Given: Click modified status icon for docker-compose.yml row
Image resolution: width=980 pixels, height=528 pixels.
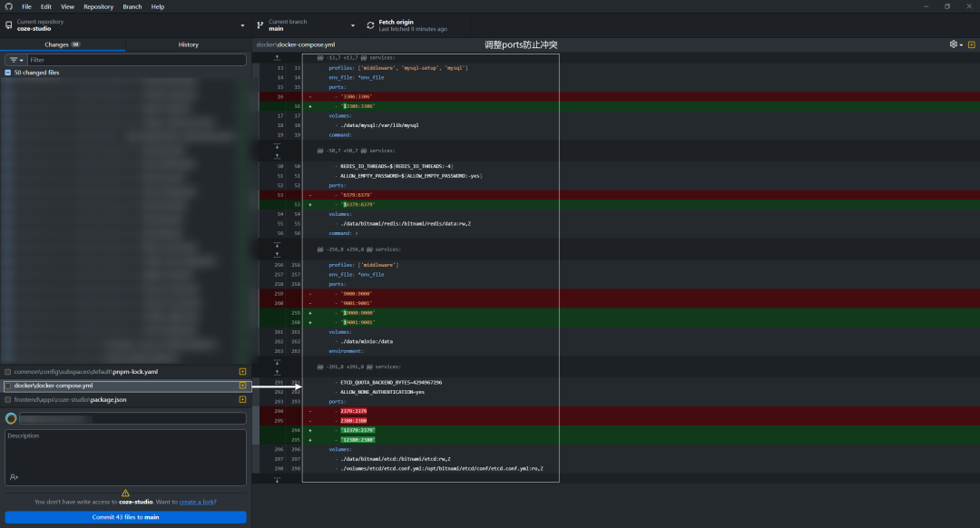Looking at the screenshot, I should coord(242,386).
